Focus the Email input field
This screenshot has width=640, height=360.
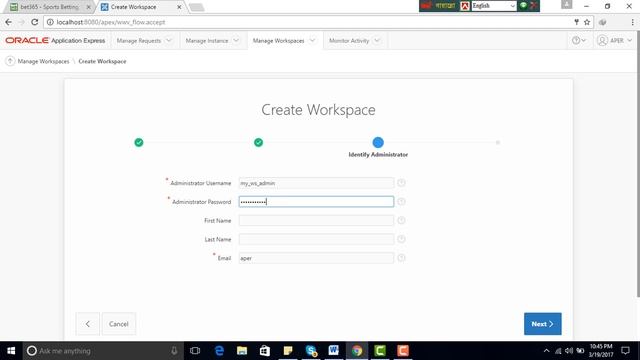[316, 258]
